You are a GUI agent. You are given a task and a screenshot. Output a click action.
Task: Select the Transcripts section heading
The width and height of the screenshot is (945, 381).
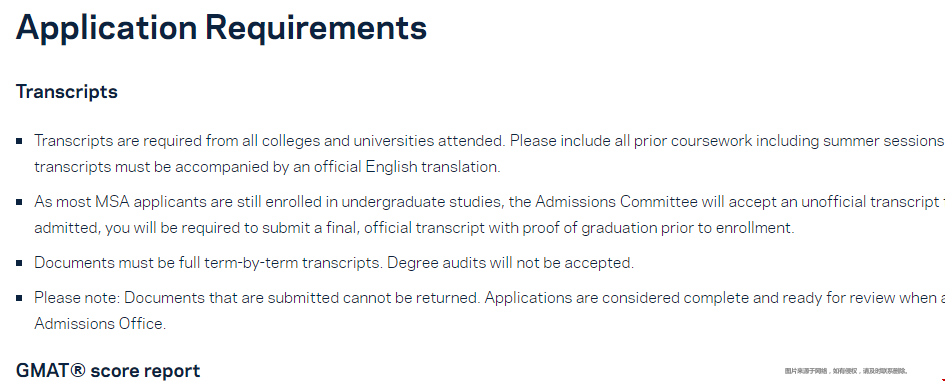[66, 92]
